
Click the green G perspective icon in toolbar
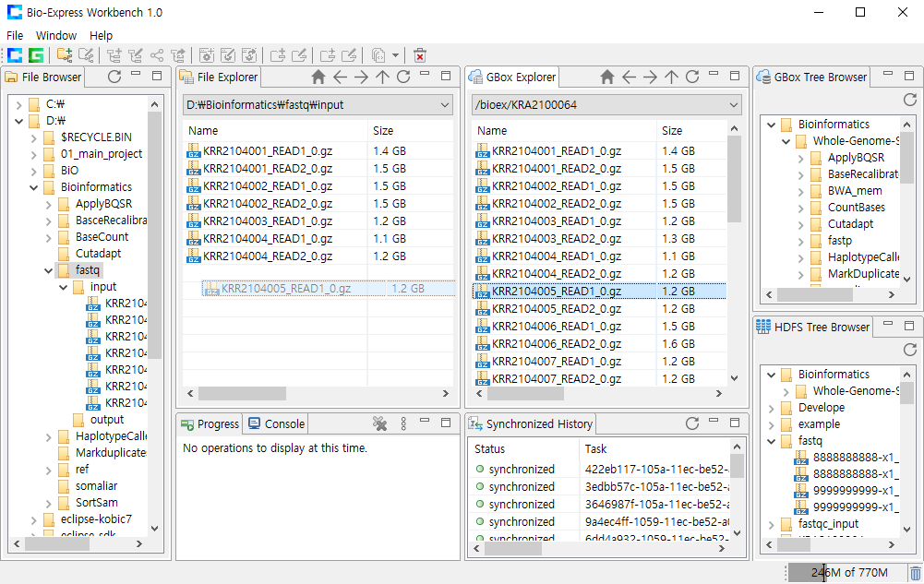[x=36, y=55]
